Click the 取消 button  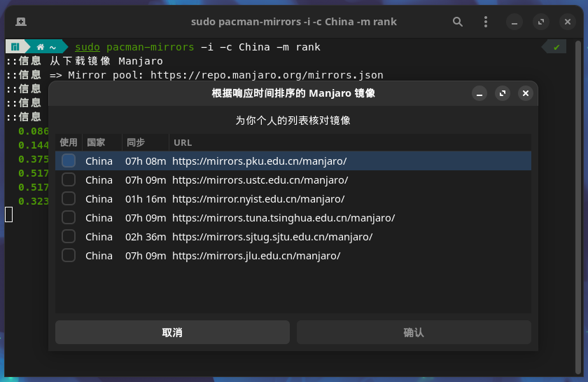coord(172,332)
